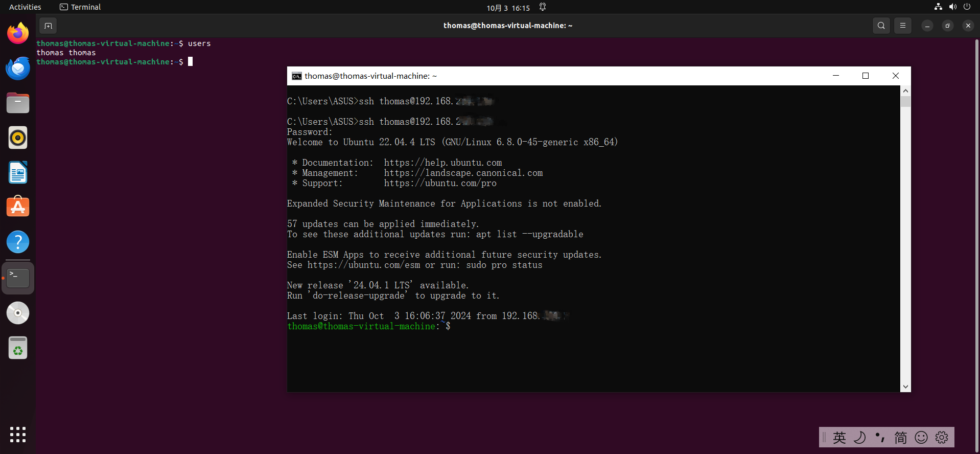The image size is (980, 454).
Task: Open Ubuntu Software store
Action: [x=18, y=208]
